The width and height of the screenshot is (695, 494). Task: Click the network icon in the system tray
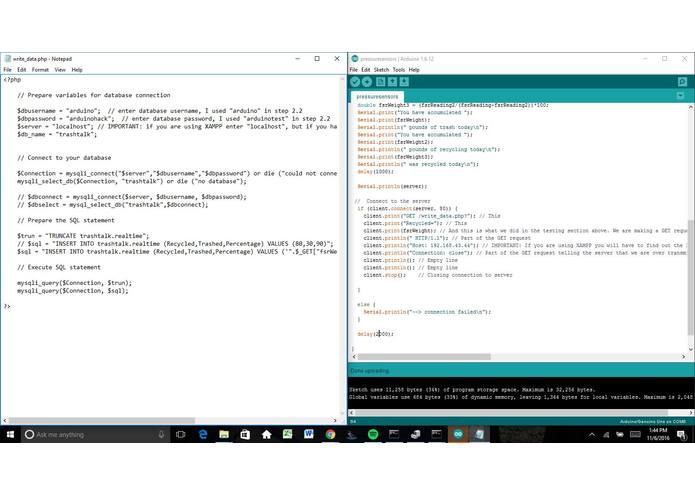pyautogui.click(x=606, y=435)
